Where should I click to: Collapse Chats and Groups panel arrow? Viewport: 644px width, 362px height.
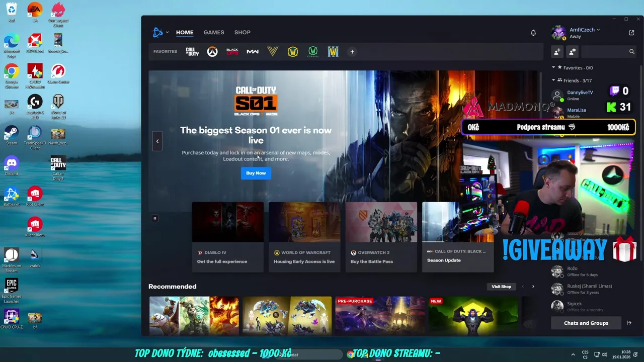[629, 323]
